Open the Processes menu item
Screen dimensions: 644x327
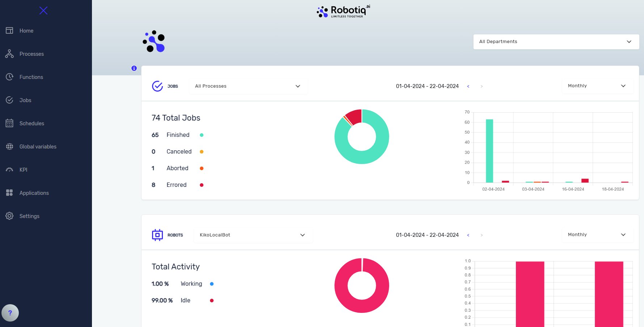(31, 54)
